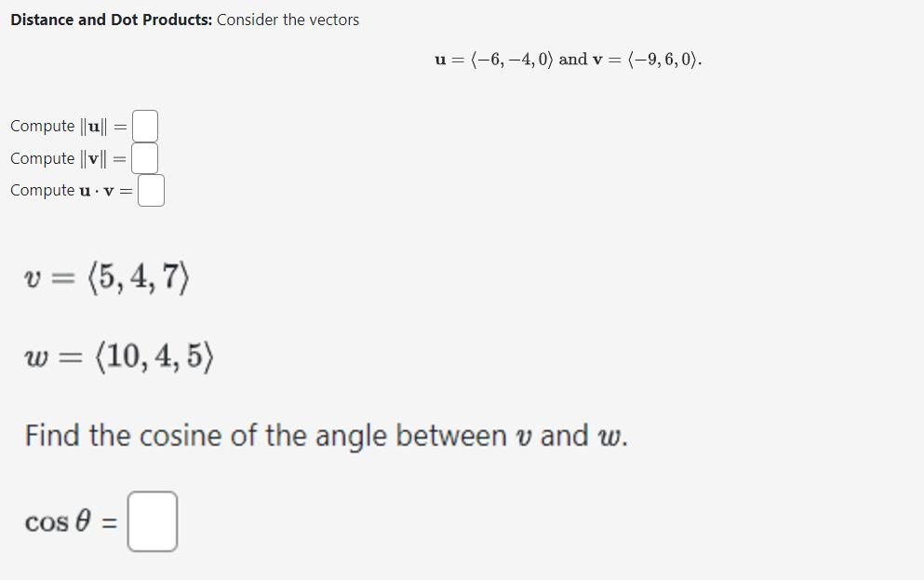Viewport: 924px width, 580px height.
Task: Click the input box for ||u||
Action: [144, 125]
